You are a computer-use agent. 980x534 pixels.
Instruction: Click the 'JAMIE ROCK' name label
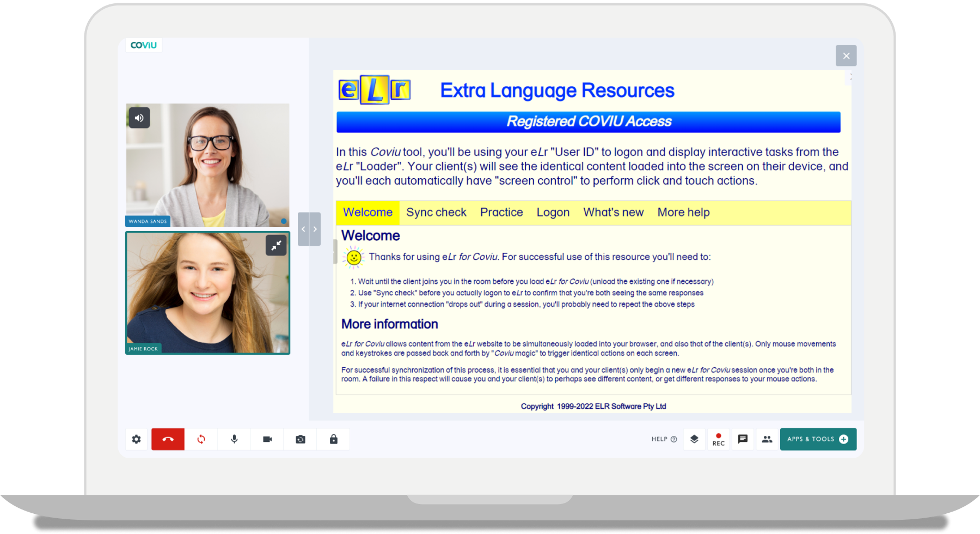pyautogui.click(x=143, y=349)
